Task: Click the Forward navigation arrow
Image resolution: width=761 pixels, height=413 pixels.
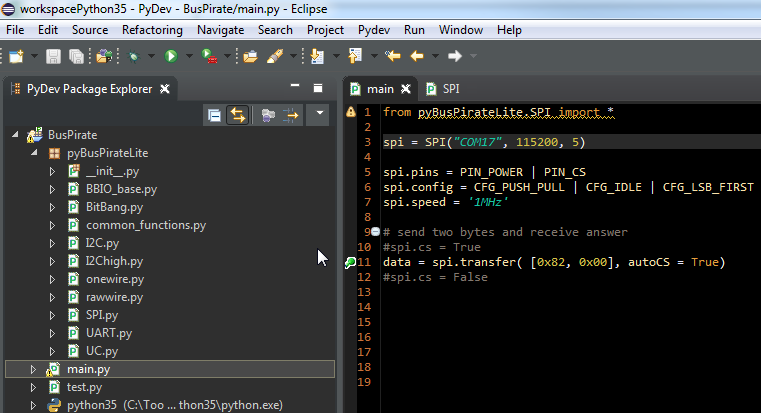Action: (455, 56)
